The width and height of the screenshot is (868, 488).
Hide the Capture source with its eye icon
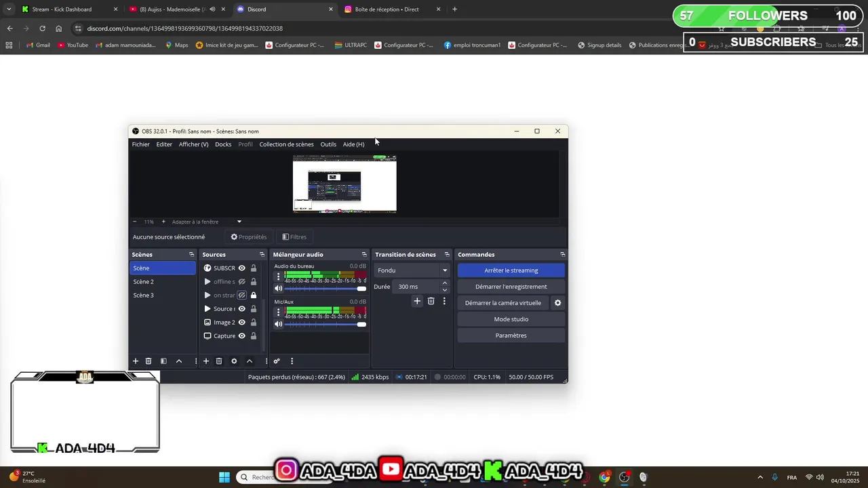(x=241, y=336)
